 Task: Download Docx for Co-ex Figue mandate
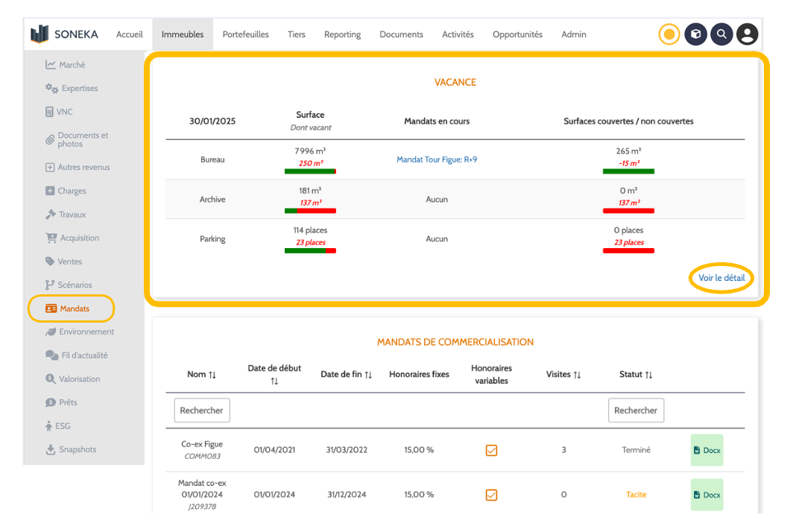(x=707, y=450)
